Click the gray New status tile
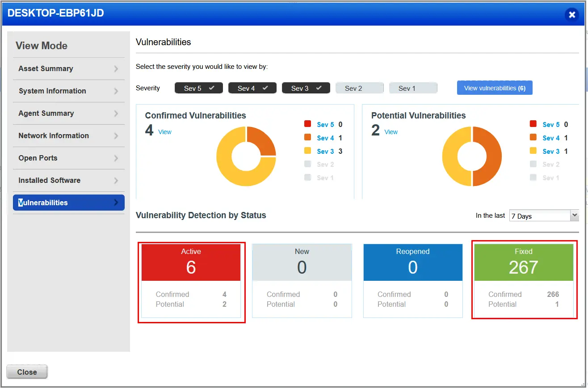The width and height of the screenshot is (588, 389). pyautogui.click(x=302, y=262)
